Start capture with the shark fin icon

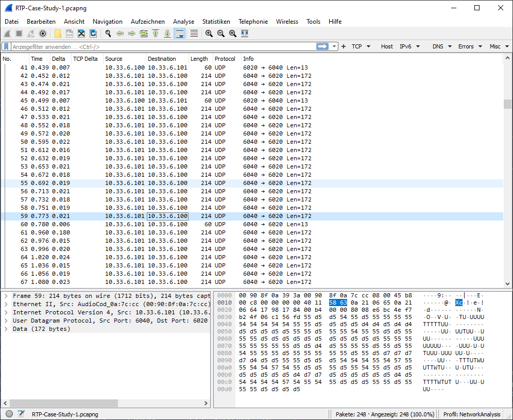(8, 33)
